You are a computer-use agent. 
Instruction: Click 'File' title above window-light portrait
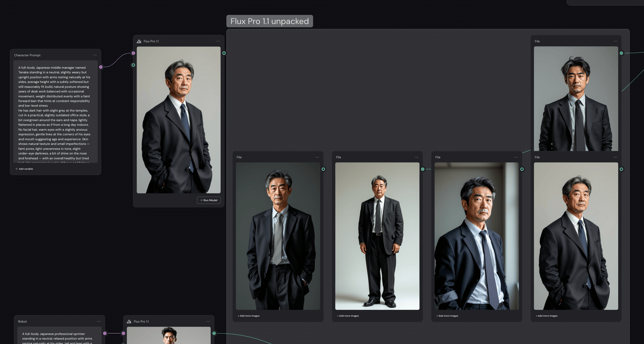point(438,157)
